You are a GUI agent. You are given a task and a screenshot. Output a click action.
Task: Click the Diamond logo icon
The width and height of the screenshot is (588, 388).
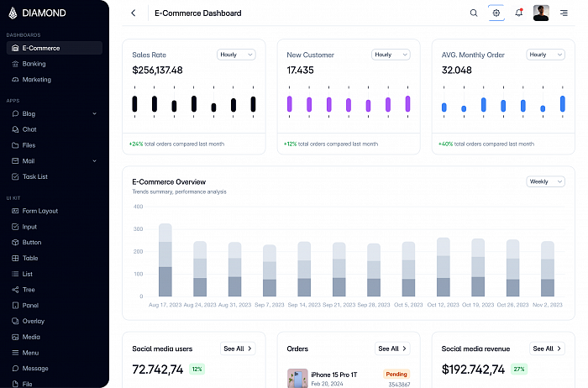(13, 13)
